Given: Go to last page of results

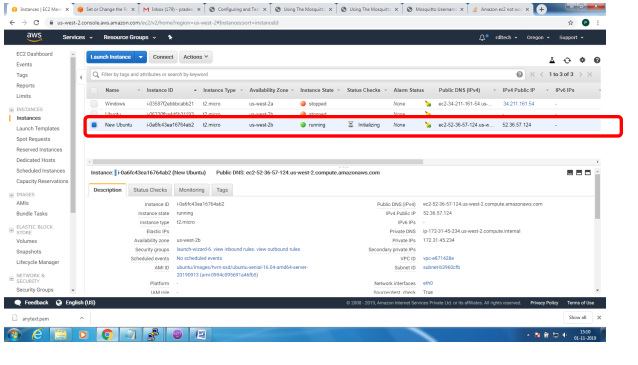Looking at the screenshot, I should 590,74.
